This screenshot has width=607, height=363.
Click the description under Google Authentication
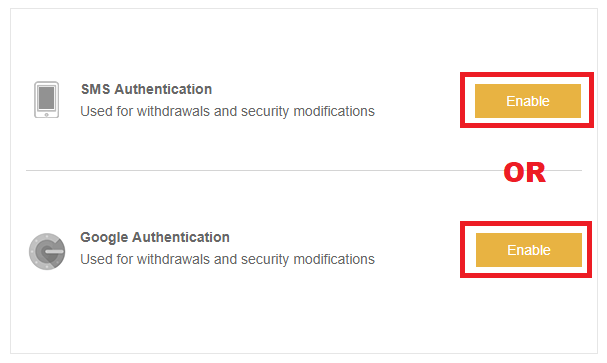point(227,259)
